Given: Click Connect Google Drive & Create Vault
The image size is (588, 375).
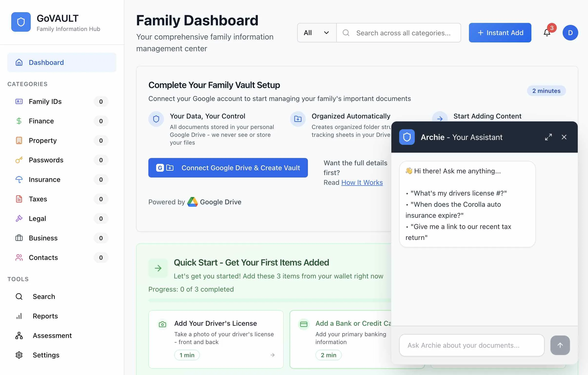Looking at the screenshot, I should coord(228,168).
